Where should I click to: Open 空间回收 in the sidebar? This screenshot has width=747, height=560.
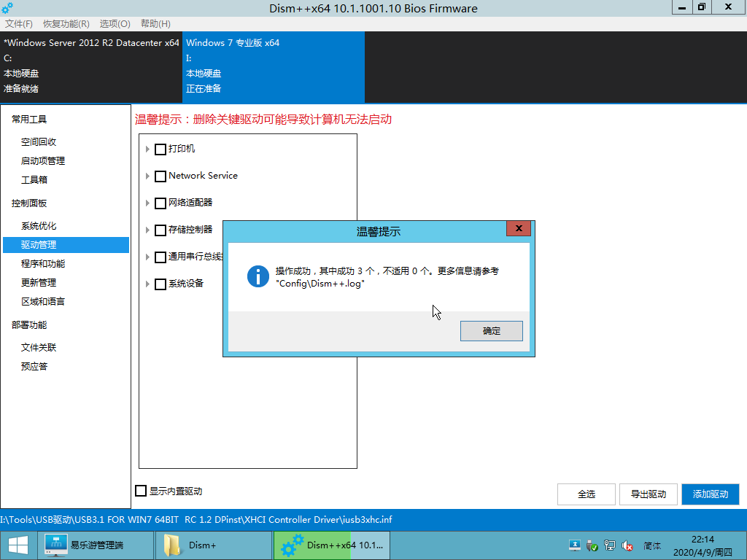pyautogui.click(x=39, y=142)
